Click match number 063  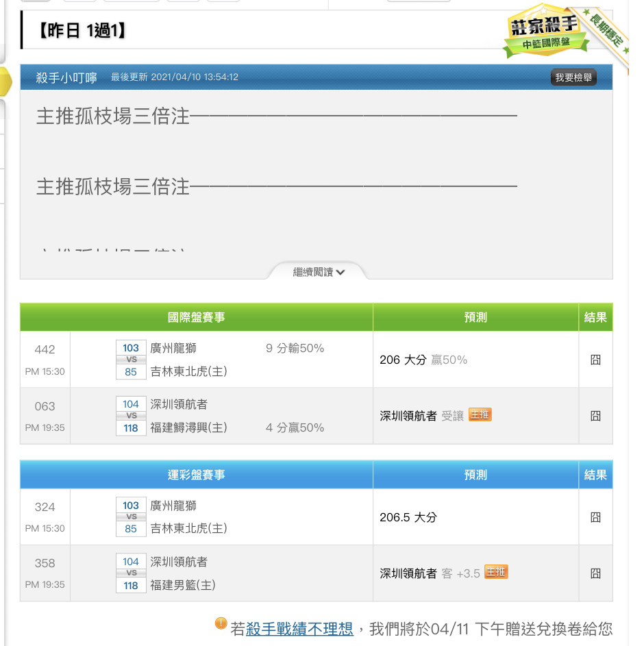45,406
